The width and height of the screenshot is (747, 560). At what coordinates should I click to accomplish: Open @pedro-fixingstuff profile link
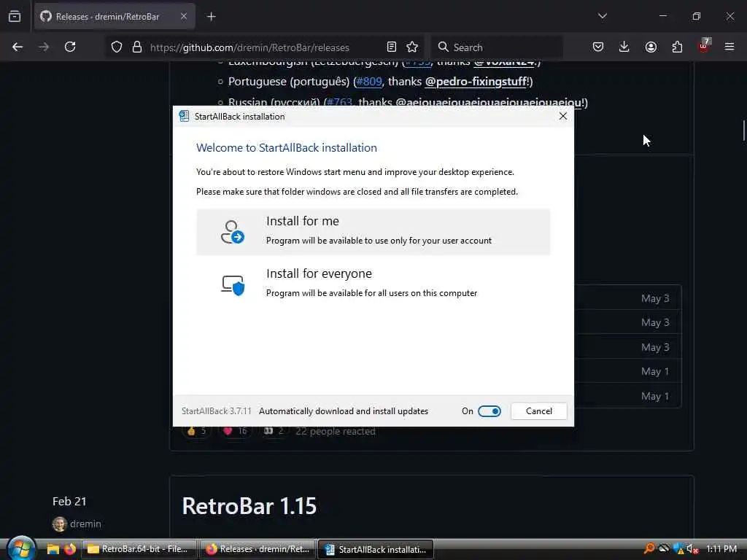click(476, 82)
